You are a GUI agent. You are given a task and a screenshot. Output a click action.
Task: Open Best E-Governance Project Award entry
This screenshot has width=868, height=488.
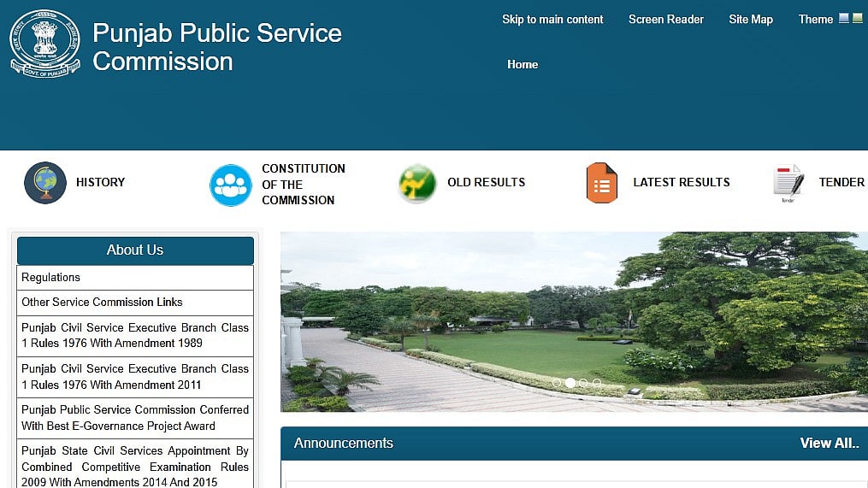click(x=134, y=418)
